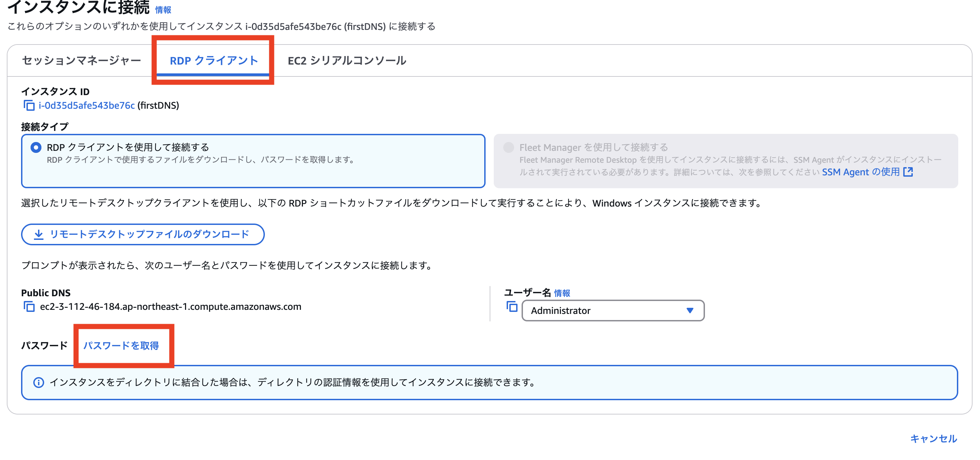Click the info circle icon in the directory banner

pyautogui.click(x=38, y=383)
